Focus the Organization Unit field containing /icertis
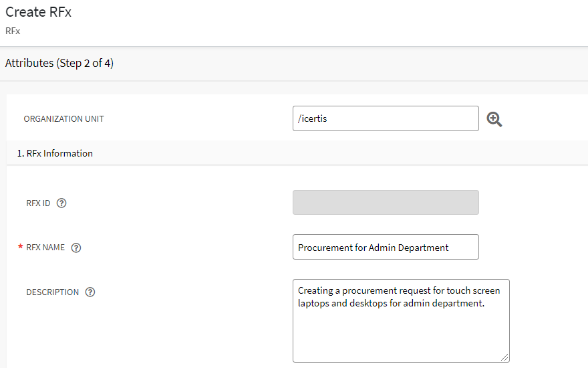This screenshot has height=368, width=588. point(386,119)
